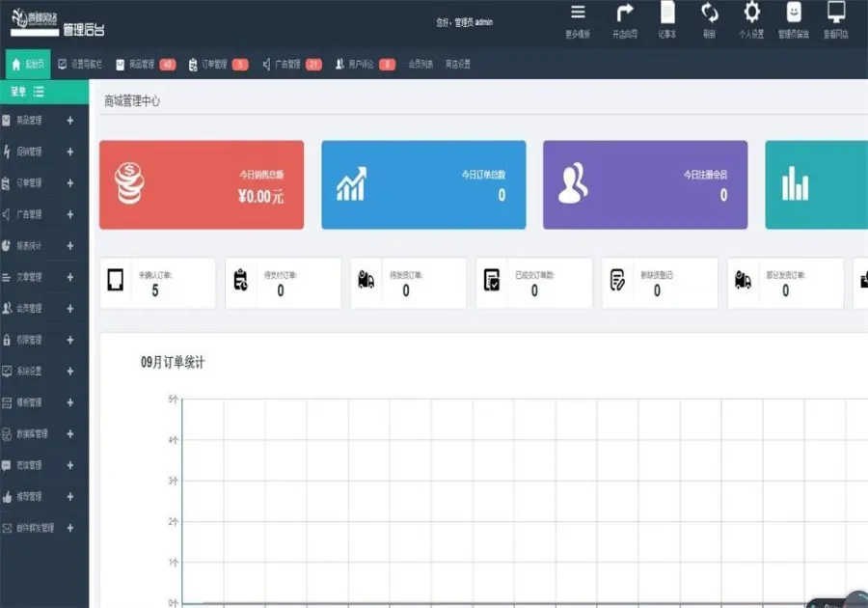Viewport: 868px width, 608px height.
Task: Open the 更多模板 hamburger icon
Action: click(x=578, y=13)
